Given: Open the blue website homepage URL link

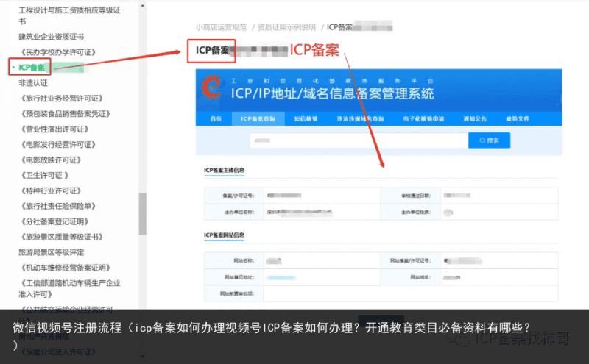Looking at the screenshot, I should pos(281,278).
